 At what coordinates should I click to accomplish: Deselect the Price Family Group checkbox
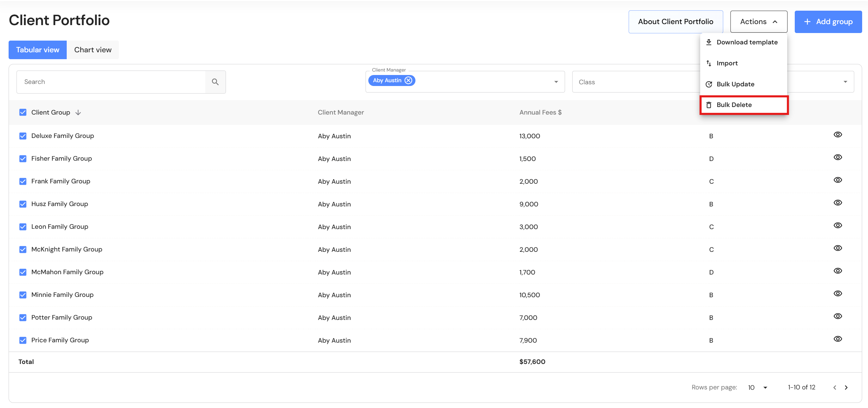click(23, 340)
